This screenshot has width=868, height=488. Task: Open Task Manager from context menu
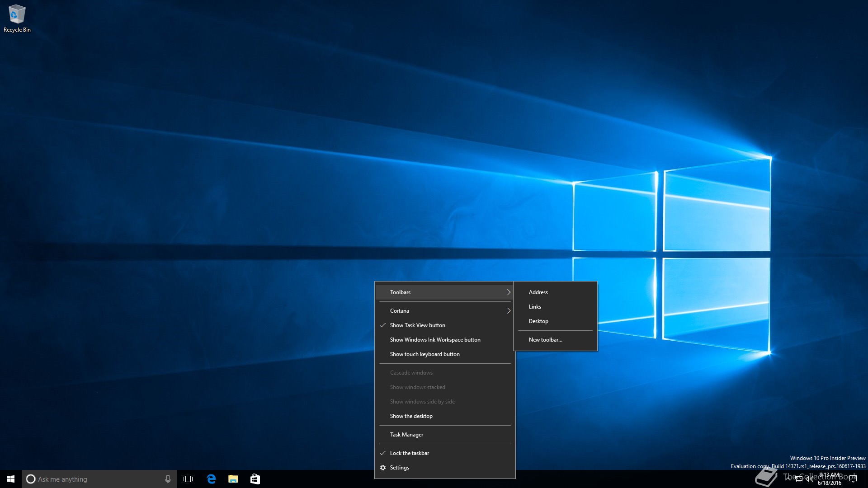(445, 435)
